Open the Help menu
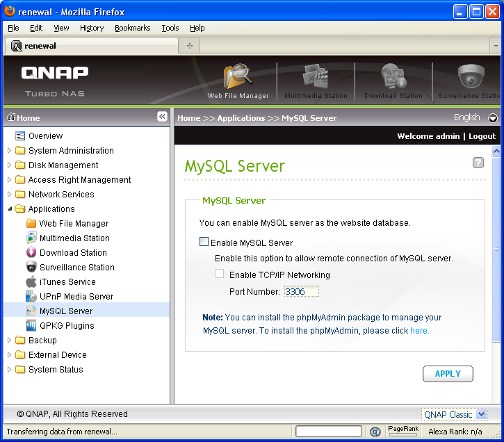The image size is (504, 442). 197,28
